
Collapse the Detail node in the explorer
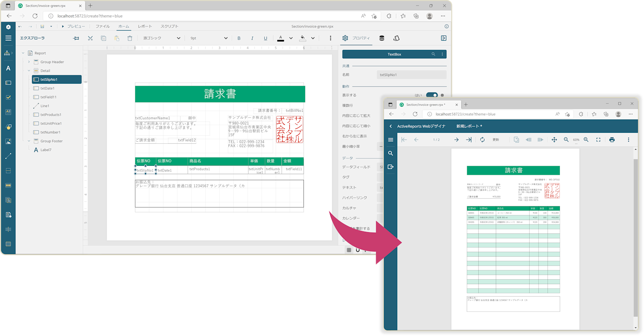[29, 71]
